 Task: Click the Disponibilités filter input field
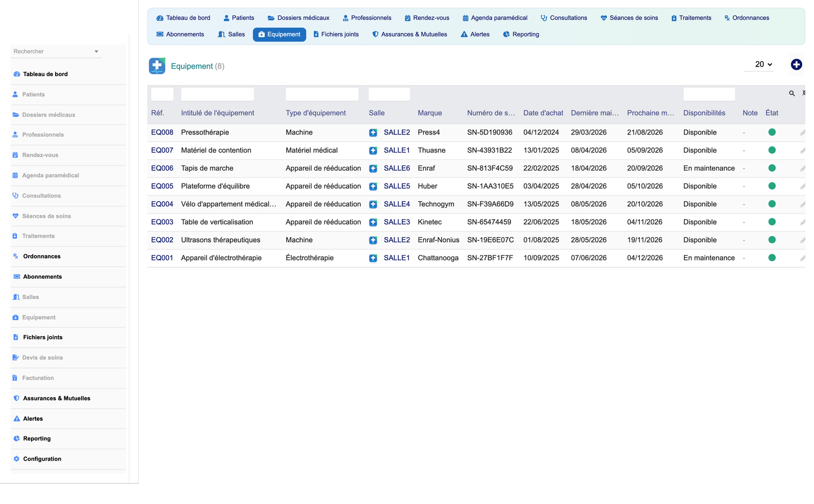coord(709,95)
